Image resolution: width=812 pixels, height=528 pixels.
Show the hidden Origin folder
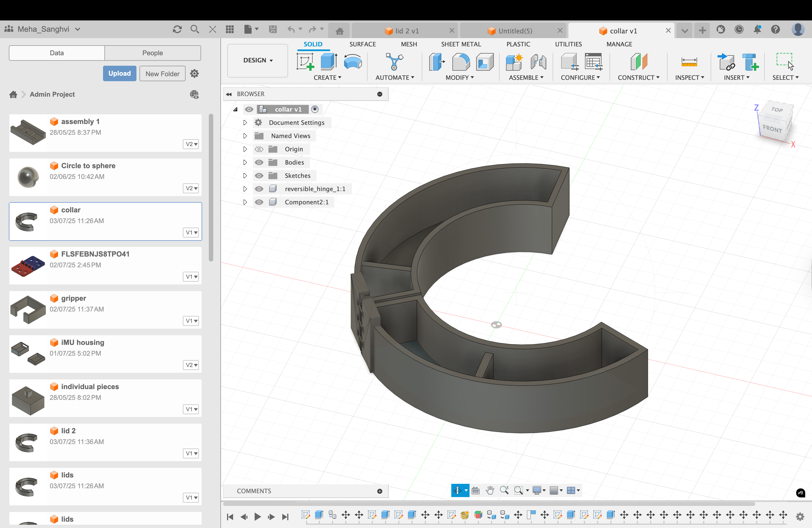[x=259, y=149]
